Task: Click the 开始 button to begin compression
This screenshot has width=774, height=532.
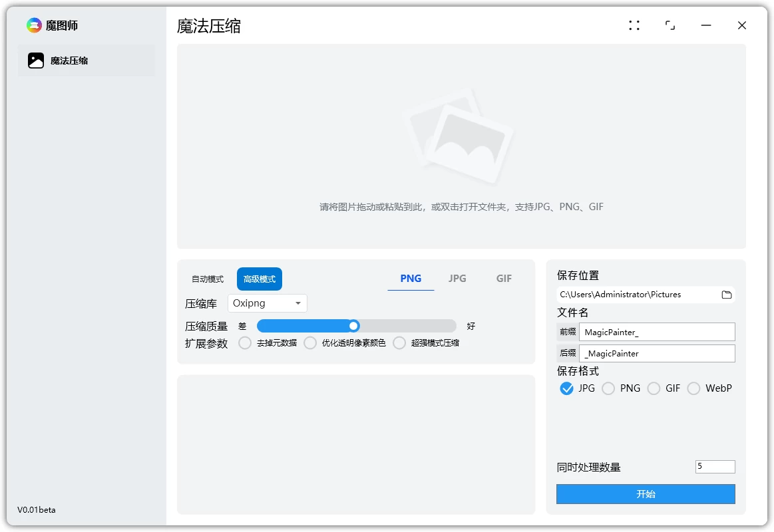Action: coord(645,494)
